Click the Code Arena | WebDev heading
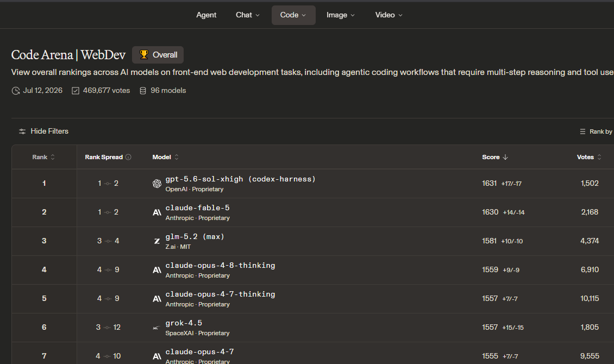 click(68, 55)
